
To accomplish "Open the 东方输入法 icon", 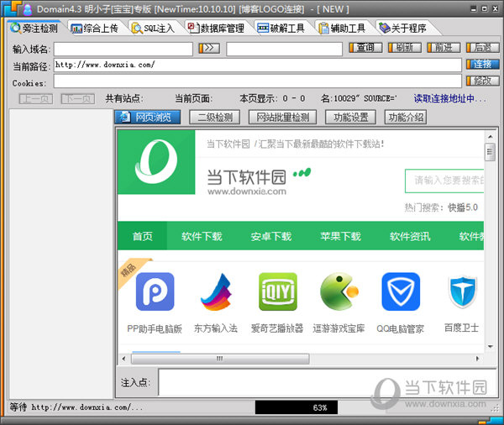I will (216, 292).
